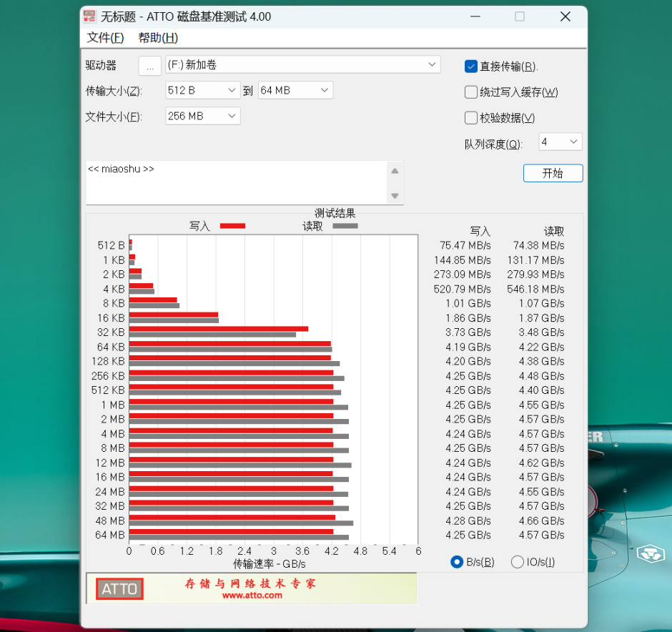672x632 pixels.
Task: Enable the 绕过写入缓存(W) checkbox
Action: click(x=470, y=92)
